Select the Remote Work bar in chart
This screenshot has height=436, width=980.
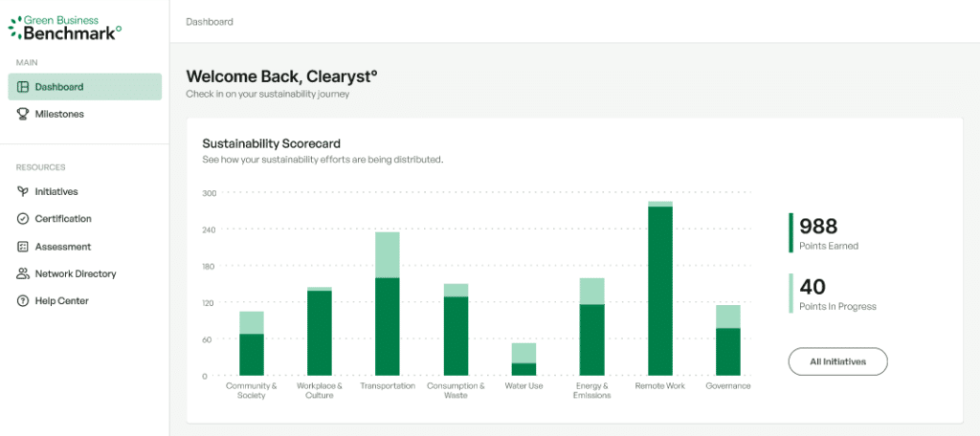pos(660,291)
